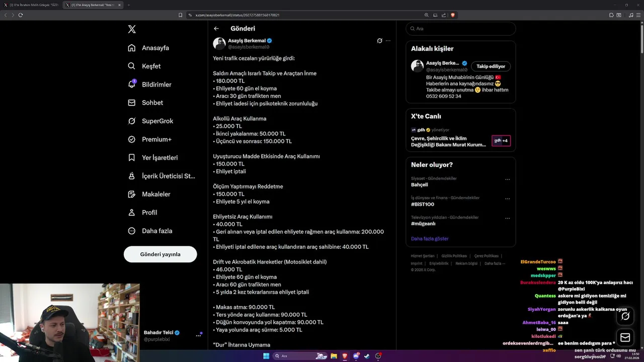Open Bahadır Telci account menu dots

click(x=198, y=335)
